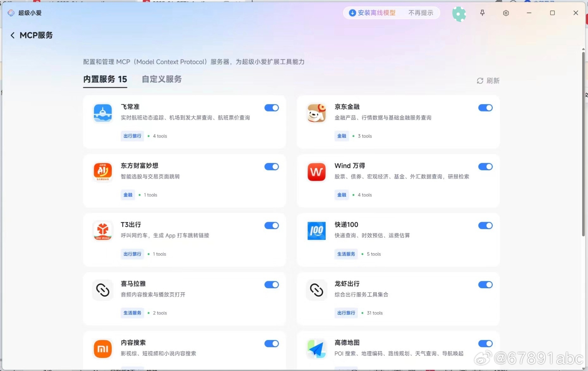Click the 5 tools count on 快递100
588x371 pixels.
(x=374, y=254)
